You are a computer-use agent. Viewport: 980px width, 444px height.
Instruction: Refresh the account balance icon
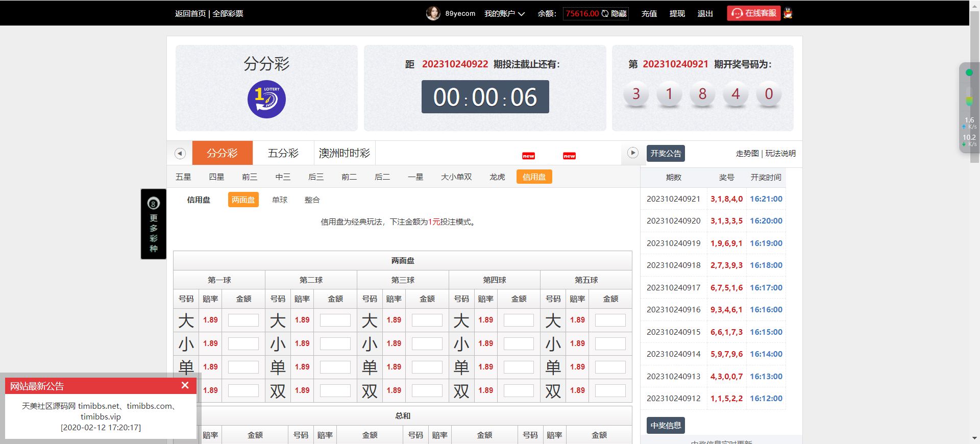click(x=605, y=14)
